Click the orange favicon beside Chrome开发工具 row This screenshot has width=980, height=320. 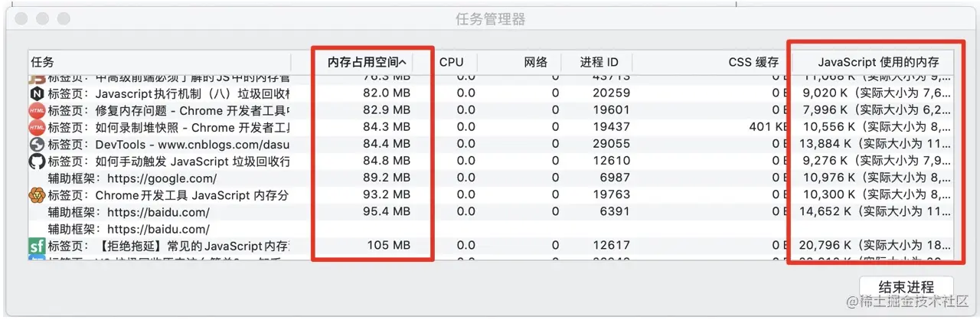point(37,195)
